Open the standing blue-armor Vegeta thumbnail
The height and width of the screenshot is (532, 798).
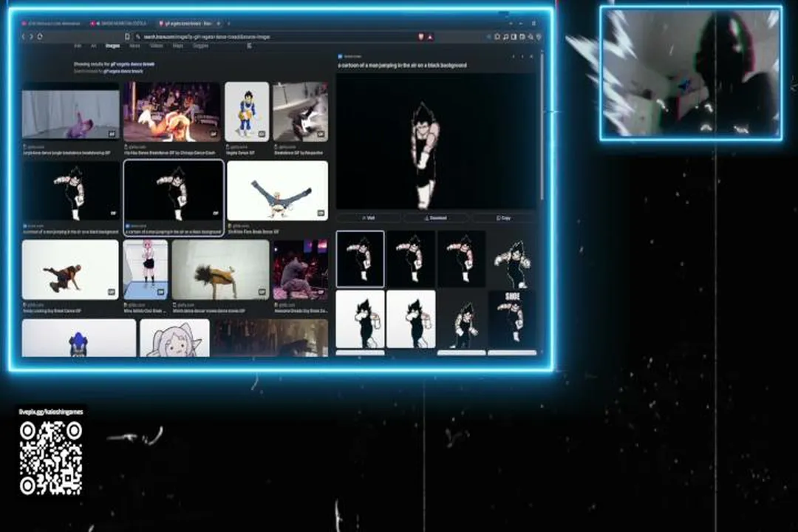(x=247, y=112)
